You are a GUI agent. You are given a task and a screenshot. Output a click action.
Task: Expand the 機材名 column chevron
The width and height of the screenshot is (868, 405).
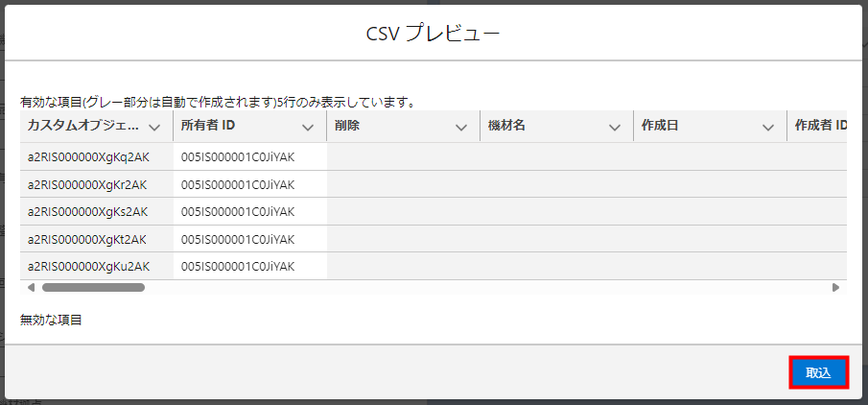coord(615,127)
